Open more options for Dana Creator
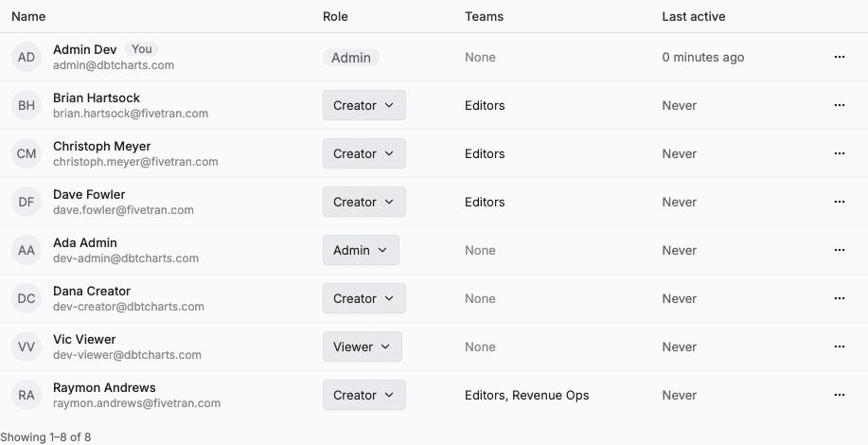Image resolution: width=868 pixels, height=445 pixels. (840, 298)
